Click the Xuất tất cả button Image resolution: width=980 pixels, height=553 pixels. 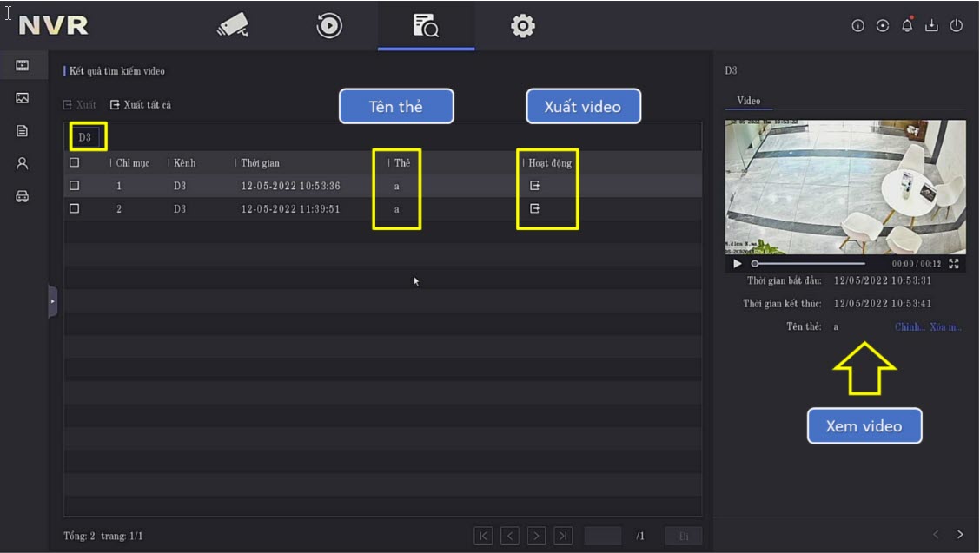tap(140, 105)
